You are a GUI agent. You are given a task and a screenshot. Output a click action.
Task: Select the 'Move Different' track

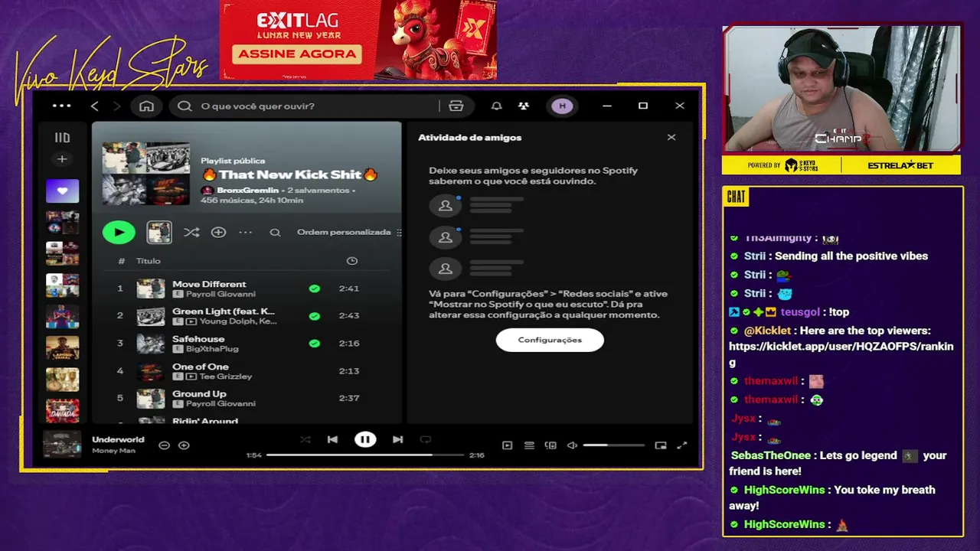(x=245, y=289)
